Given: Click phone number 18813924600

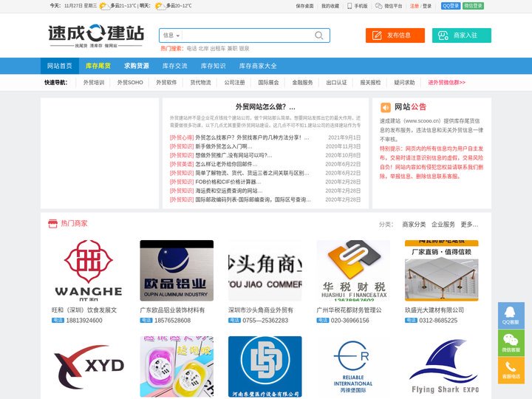Looking at the screenshot, I should [x=83, y=320].
